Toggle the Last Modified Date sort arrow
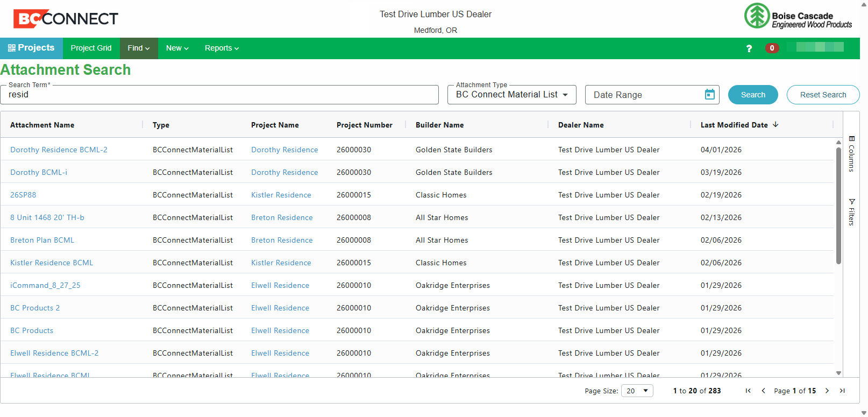Image resolution: width=868 pixels, height=417 pixels. [775, 124]
